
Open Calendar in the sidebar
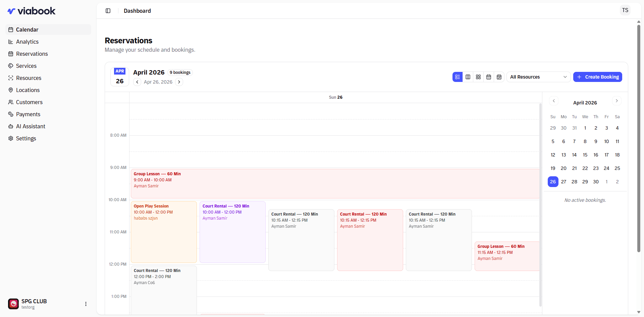[48, 30]
